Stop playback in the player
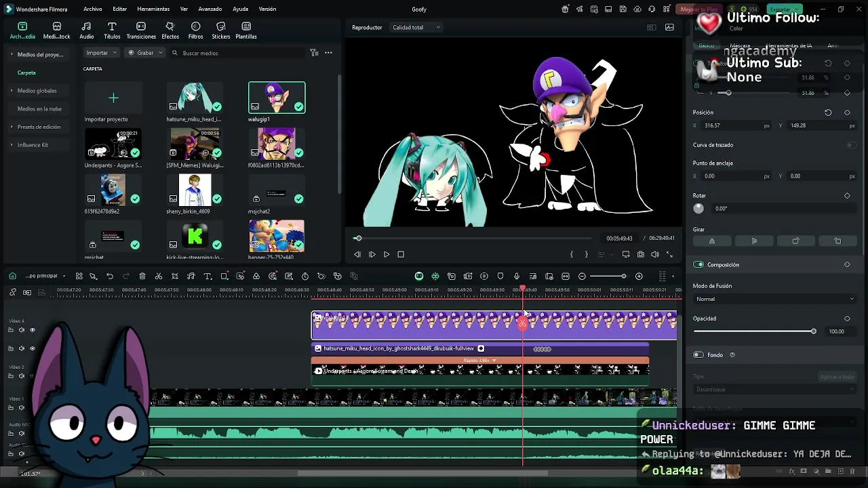Image resolution: width=868 pixels, height=488 pixels. coord(401,254)
